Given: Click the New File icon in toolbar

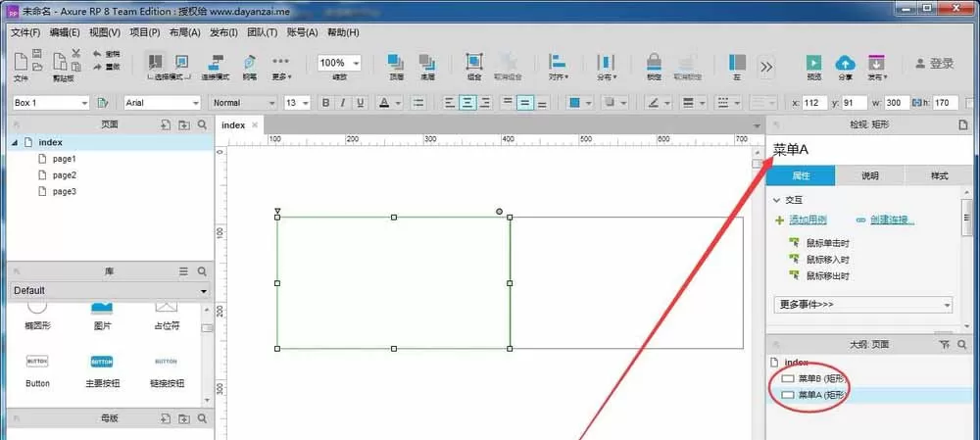Looking at the screenshot, I should tap(20, 62).
